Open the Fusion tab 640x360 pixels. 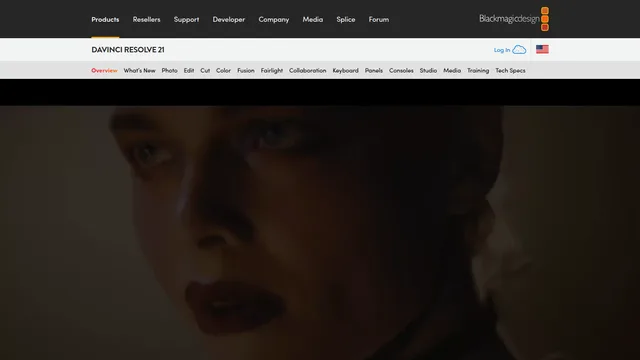click(x=246, y=71)
